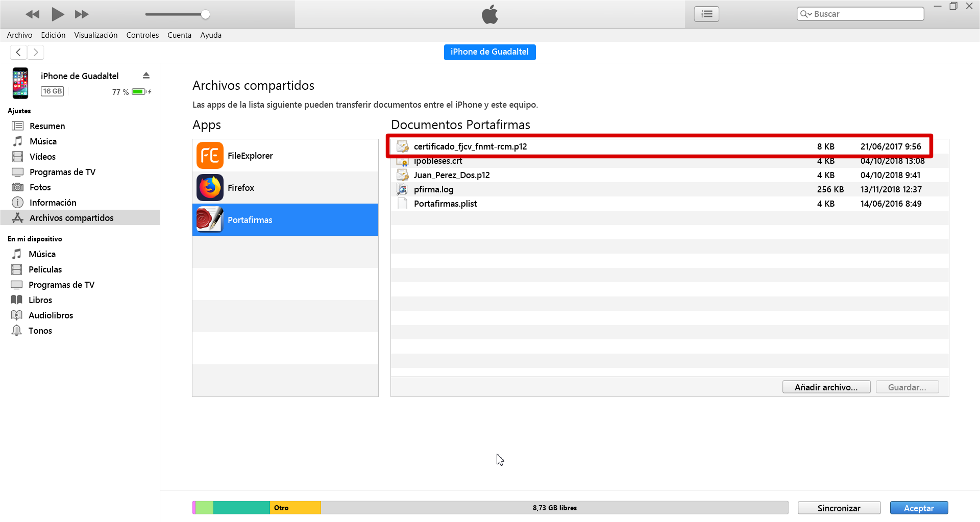Select file Juan_Perez_Dos.p12
The width and height of the screenshot is (980, 522).
[x=670, y=175]
